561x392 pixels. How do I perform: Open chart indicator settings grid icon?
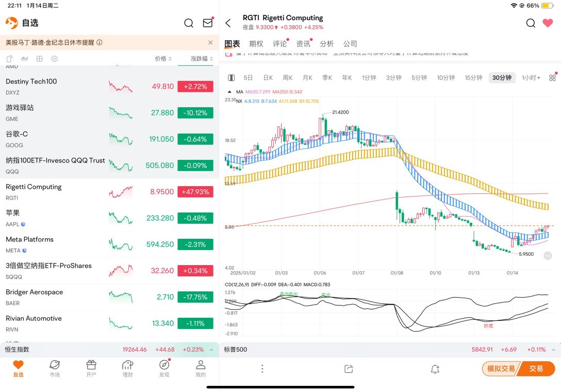552,77
